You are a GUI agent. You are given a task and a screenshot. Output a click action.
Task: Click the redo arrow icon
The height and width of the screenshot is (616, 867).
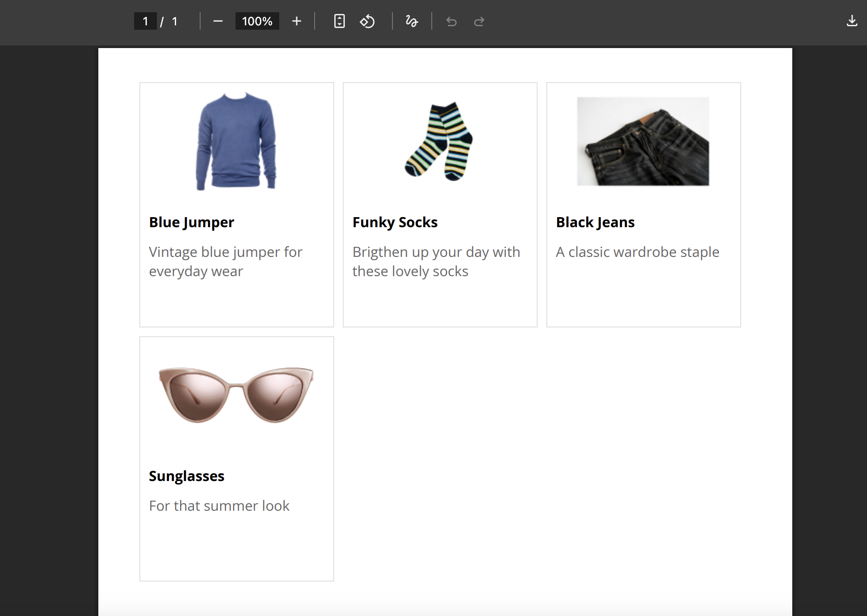point(479,21)
